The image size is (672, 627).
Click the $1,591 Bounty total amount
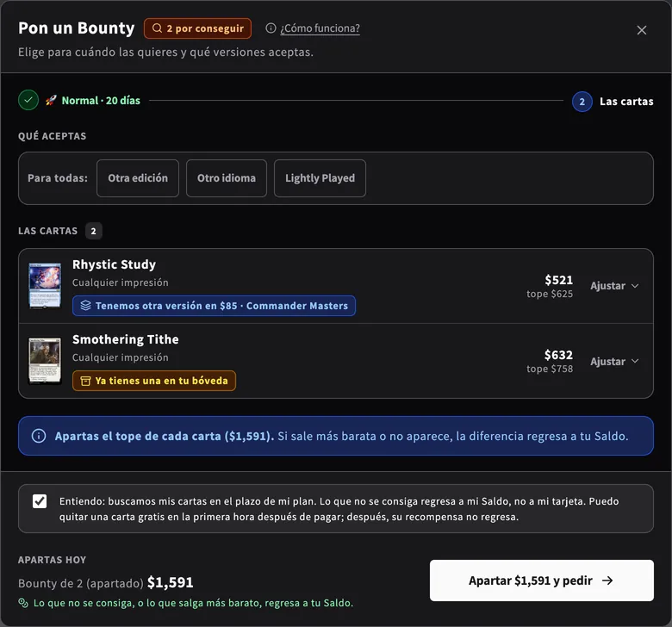170,582
